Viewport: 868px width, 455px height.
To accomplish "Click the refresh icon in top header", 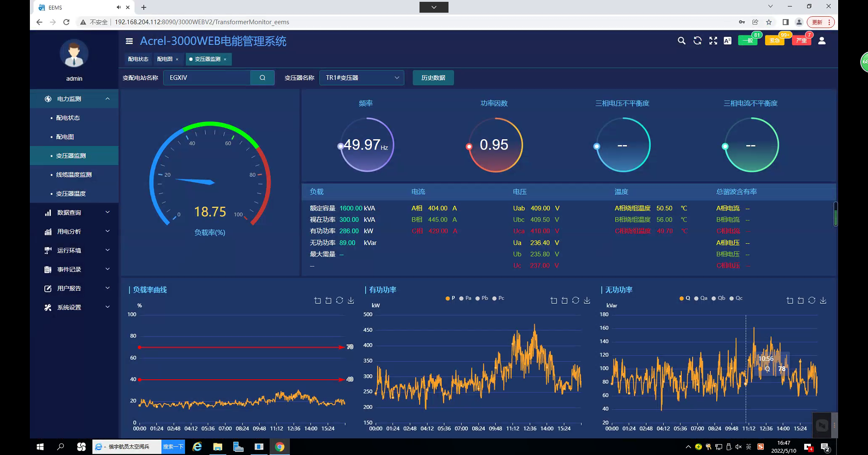I will pyautogui.click(x=697, y=41).
